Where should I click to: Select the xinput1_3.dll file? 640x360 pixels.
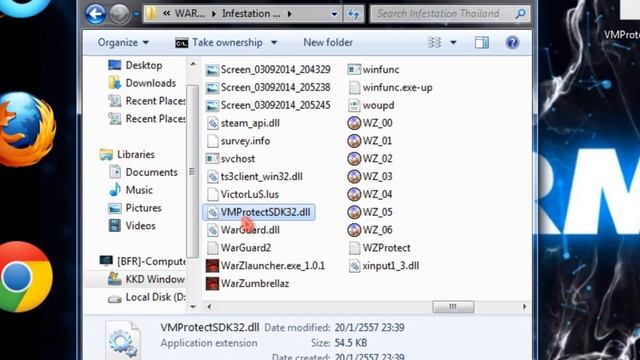coord(384,266)
